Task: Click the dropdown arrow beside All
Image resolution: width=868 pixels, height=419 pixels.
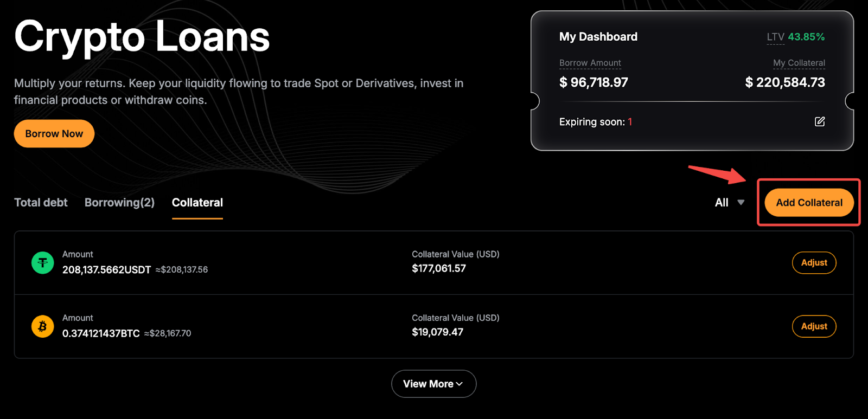Action: [x=741, y=202]
